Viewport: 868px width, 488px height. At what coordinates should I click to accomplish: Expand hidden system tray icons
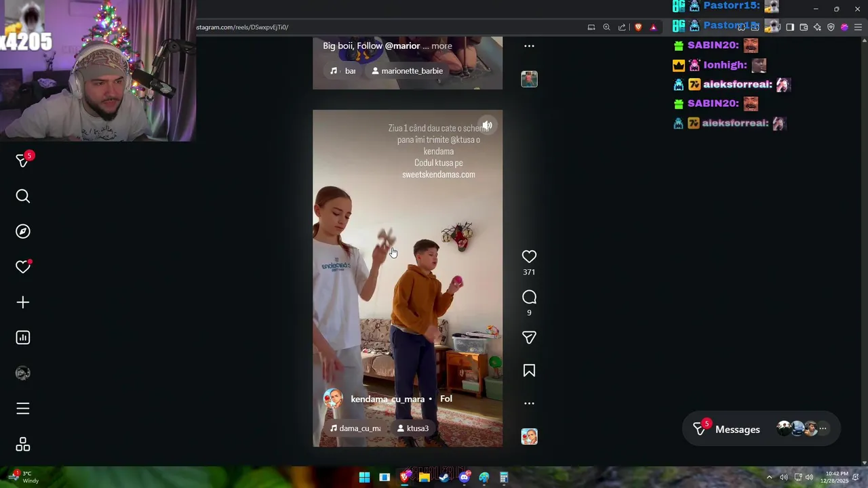(x=769, y=477)
